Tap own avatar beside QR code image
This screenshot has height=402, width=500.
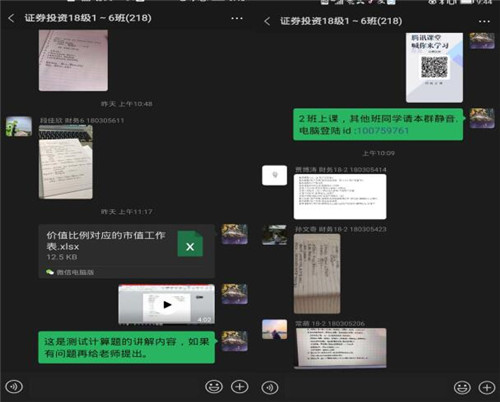pos(482,41)
